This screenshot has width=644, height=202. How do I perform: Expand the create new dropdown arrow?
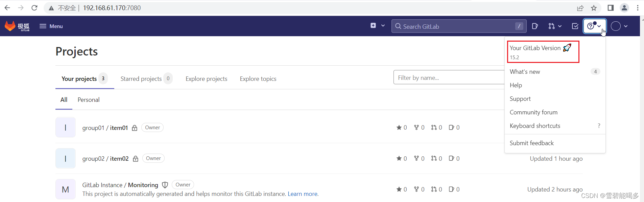383,26
